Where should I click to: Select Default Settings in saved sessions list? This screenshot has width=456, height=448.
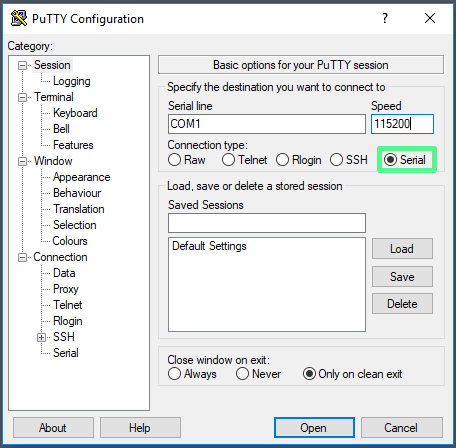click(x=209, y=246)
